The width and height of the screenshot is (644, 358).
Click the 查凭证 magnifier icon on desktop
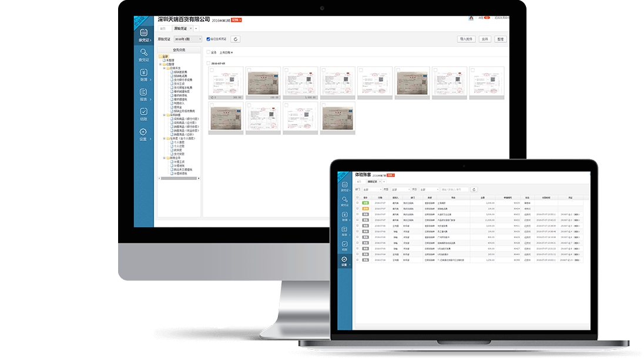(143, 54)
